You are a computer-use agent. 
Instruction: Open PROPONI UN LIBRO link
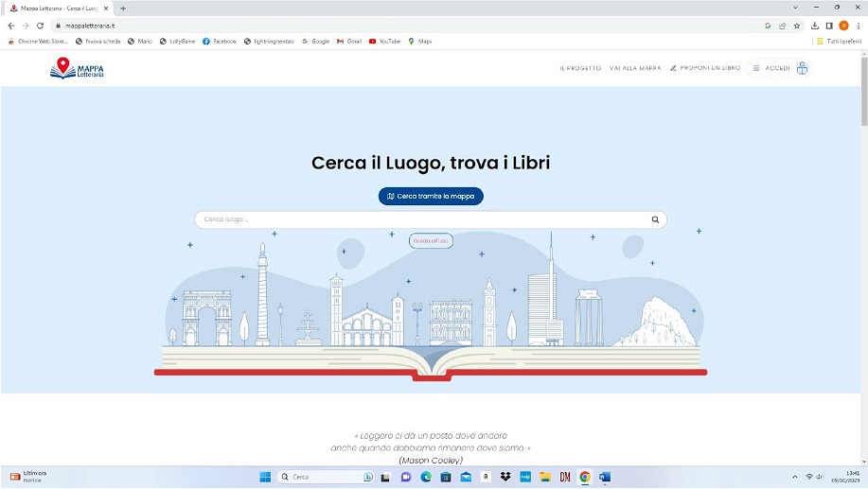click(704, 68)
